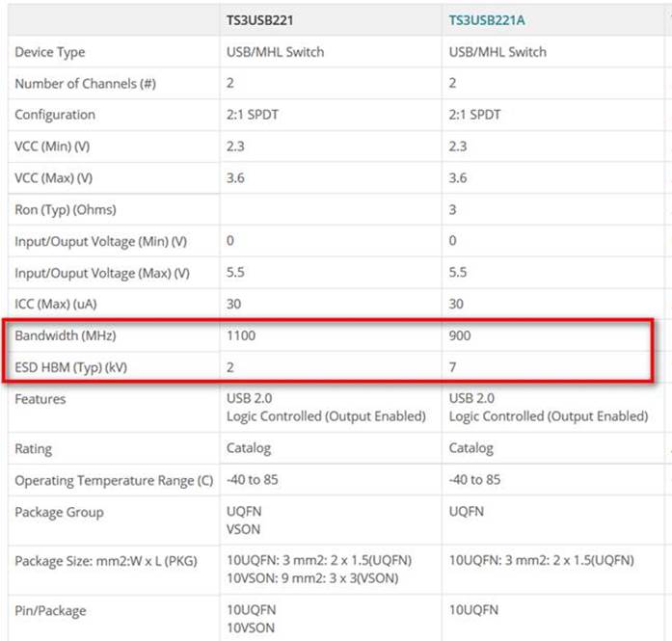This screenshot has height=641, width=672.
Task: Select the 'Configuration' row label
Action: 55,115
